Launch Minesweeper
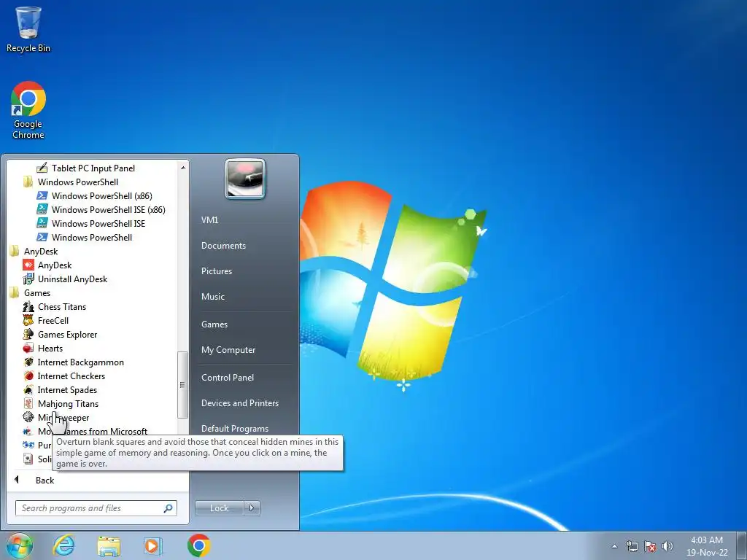Screen dimensions: 747x560 [56, 417]
